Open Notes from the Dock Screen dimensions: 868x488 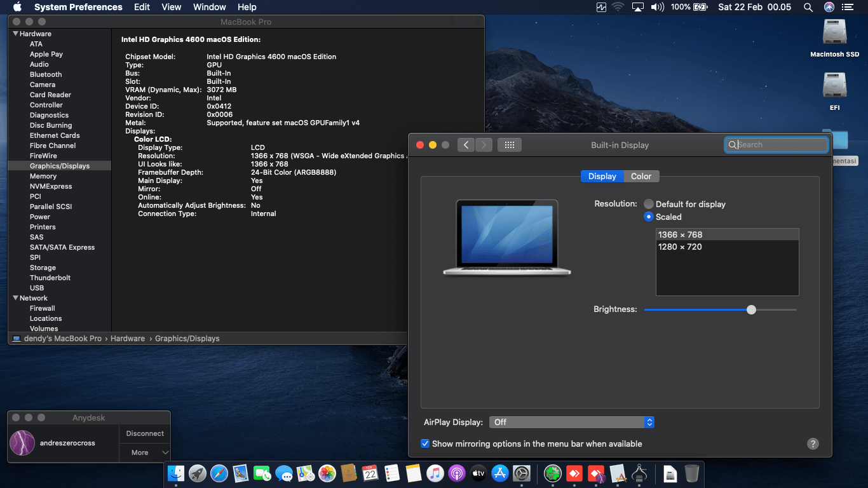[x=413, y=473]
